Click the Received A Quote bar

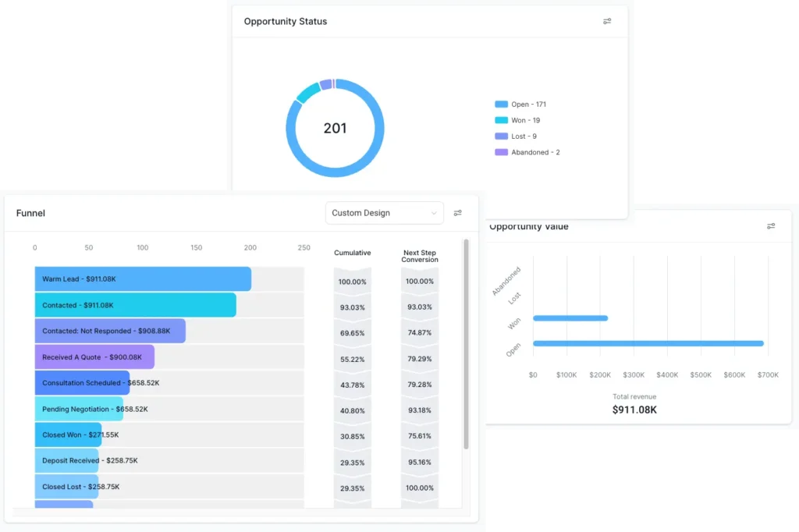pos(94,357)
